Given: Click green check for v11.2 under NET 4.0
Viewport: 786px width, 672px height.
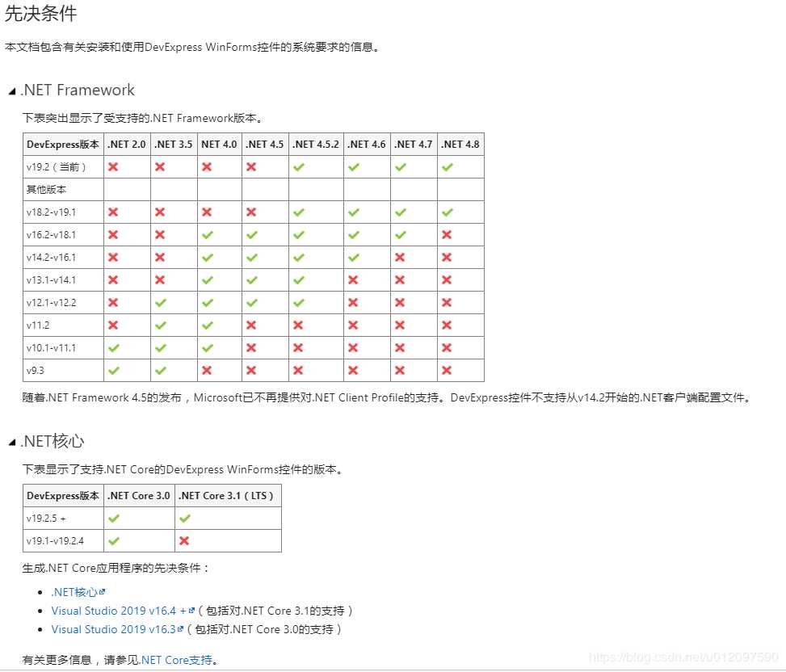Looking at the screenshot, I should click(208, 325).
